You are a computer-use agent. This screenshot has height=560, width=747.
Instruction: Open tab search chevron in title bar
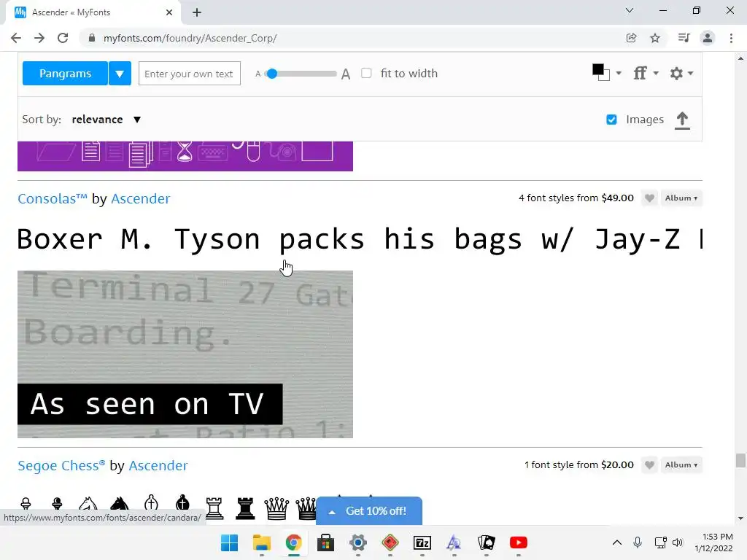coord(630,10)
